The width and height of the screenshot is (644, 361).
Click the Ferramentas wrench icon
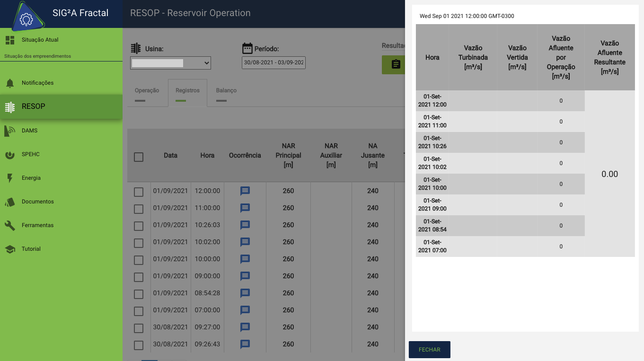click(x=10, y=226)
